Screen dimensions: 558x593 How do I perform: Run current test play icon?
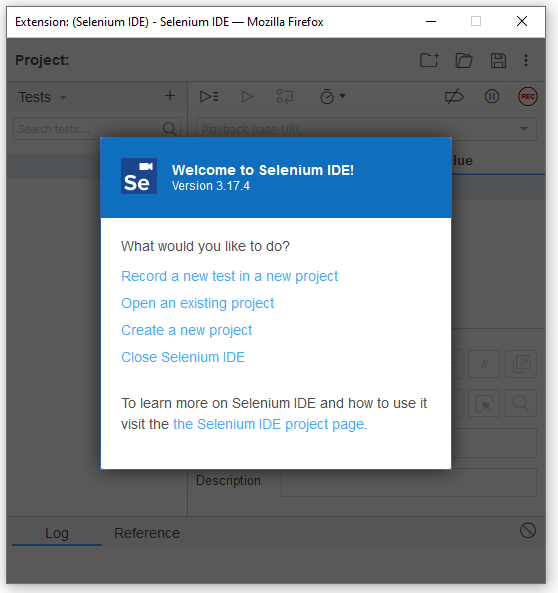pos(247,96)
